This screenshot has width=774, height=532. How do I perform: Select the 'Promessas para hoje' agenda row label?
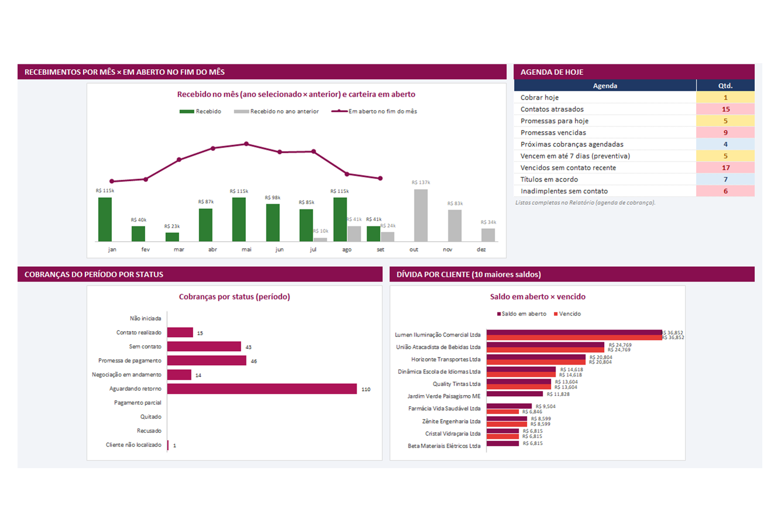click(x=554, y=121)
